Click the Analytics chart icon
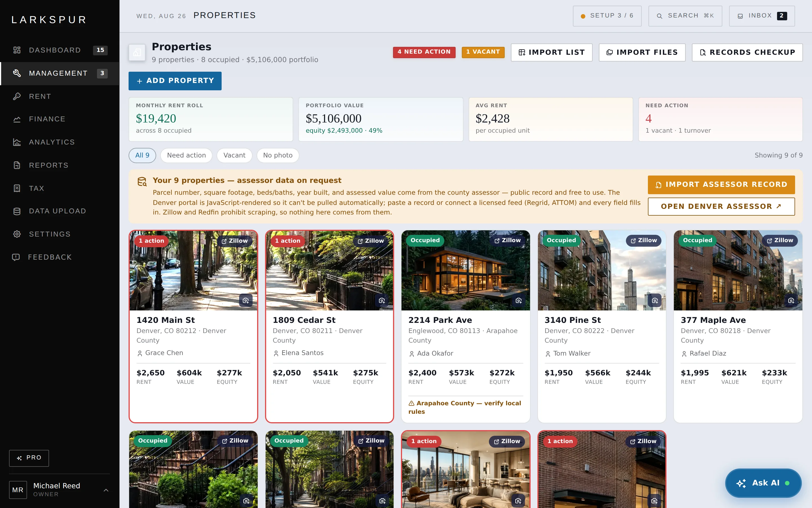The width and height of the screenshot is (812, 508). [x=17, y=142]
